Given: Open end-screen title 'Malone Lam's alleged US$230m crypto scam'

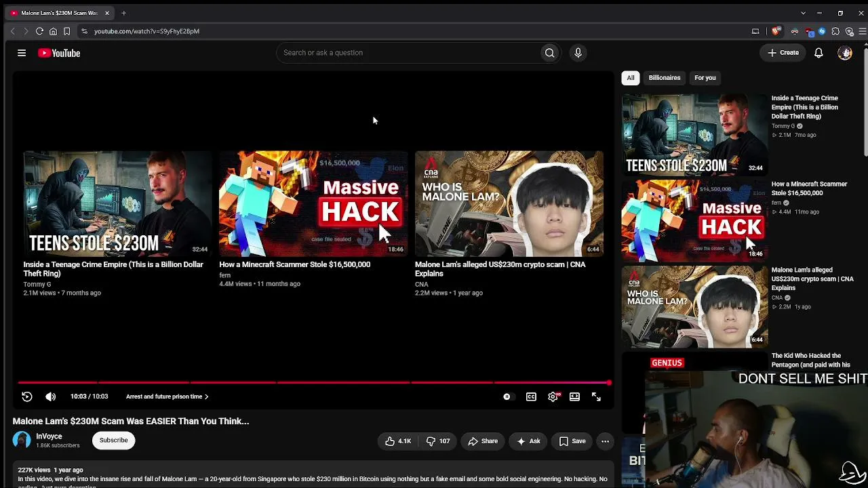Looking at the screenshot, I should pyautogui.click(x=500, y=269).
